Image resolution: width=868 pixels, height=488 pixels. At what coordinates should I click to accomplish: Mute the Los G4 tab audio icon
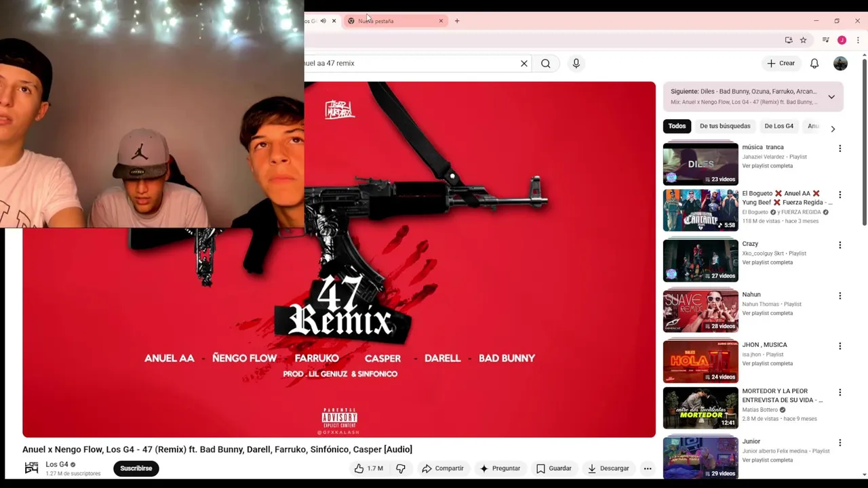pos(323,21)
